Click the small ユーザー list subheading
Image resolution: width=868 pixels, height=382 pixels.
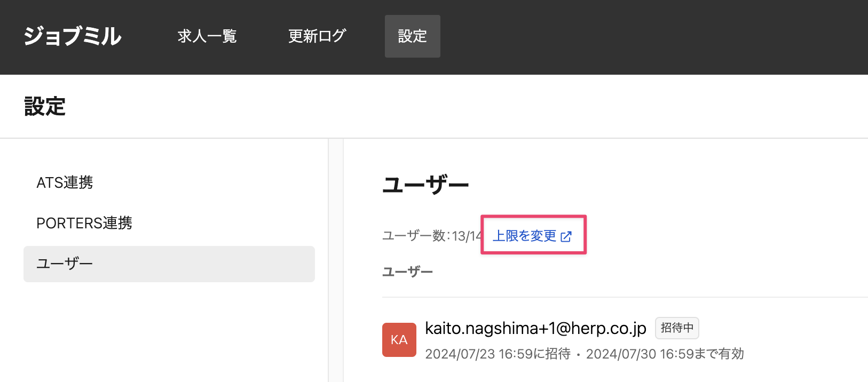(407, 272)
